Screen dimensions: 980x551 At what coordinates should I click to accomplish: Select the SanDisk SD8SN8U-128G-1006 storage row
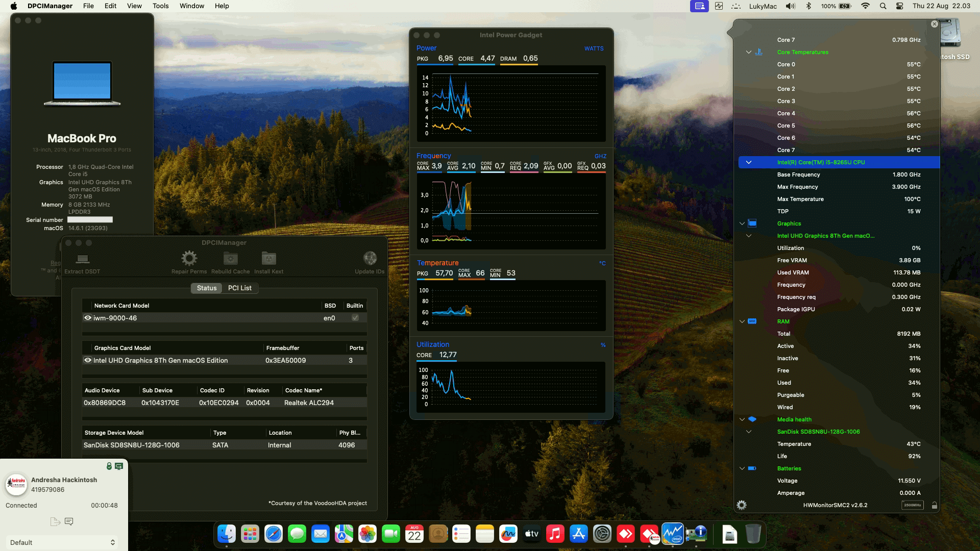pos(132,445)
